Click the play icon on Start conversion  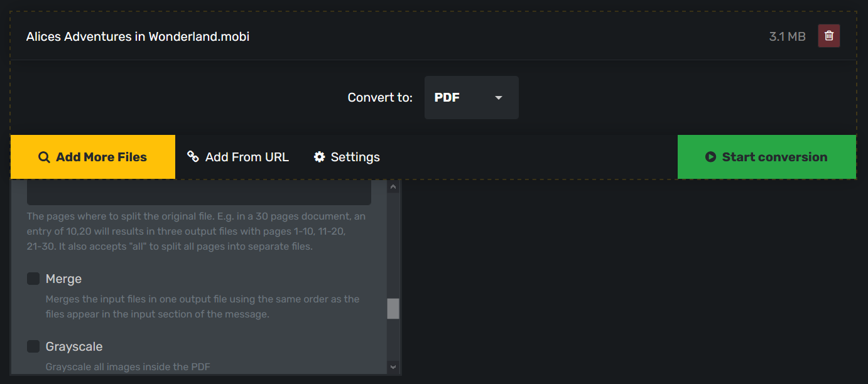point(710,157)
